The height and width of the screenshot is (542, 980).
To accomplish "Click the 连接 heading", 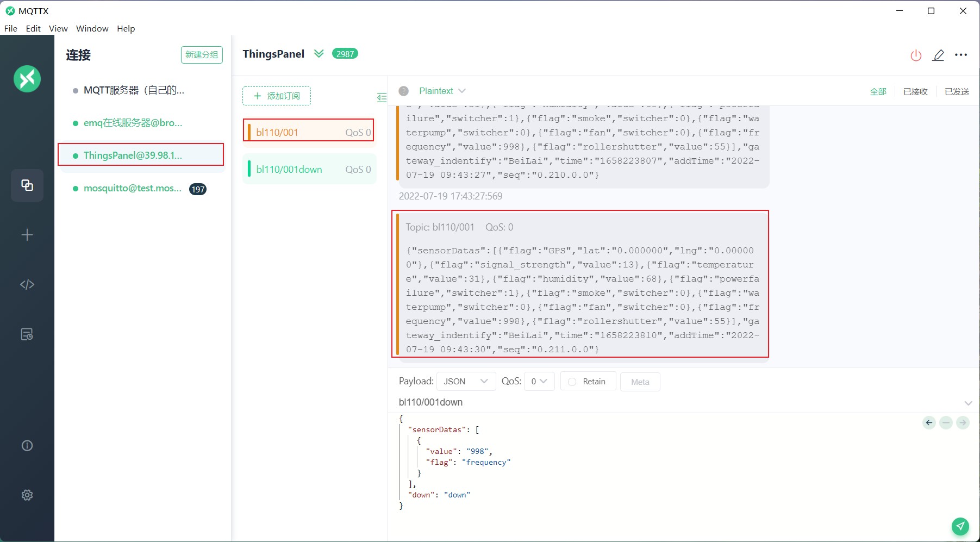I will coord(78,55).
